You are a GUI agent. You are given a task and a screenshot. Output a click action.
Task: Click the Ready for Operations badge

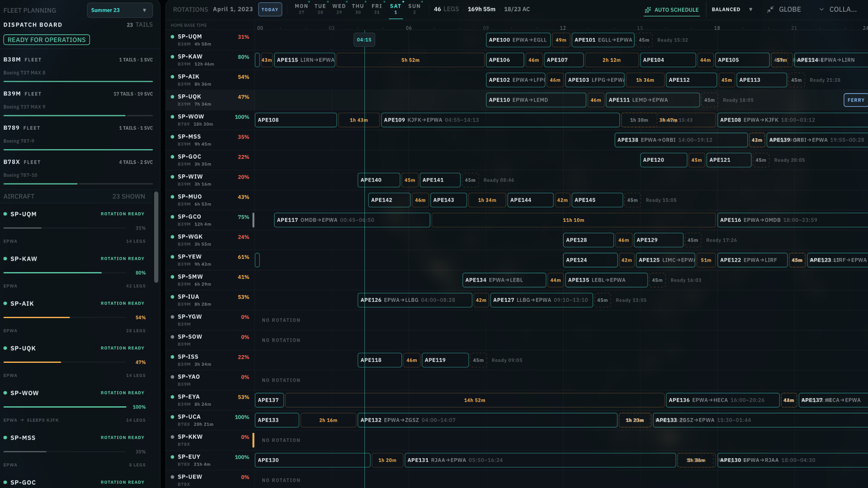47,40
